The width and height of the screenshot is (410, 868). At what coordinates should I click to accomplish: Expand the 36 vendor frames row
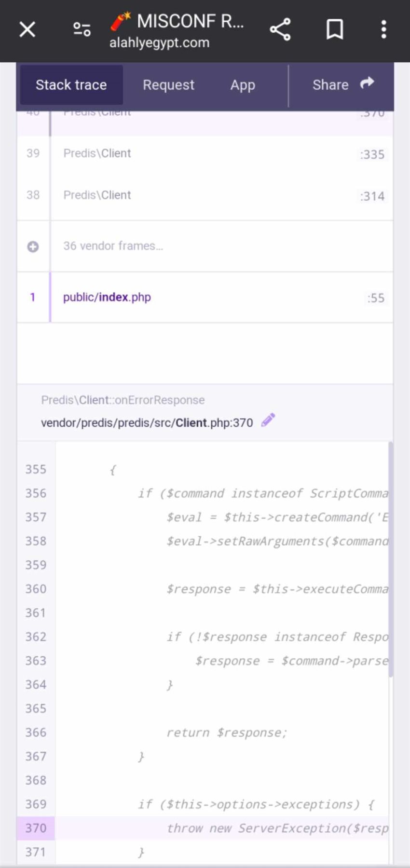[x=113, y=246]
